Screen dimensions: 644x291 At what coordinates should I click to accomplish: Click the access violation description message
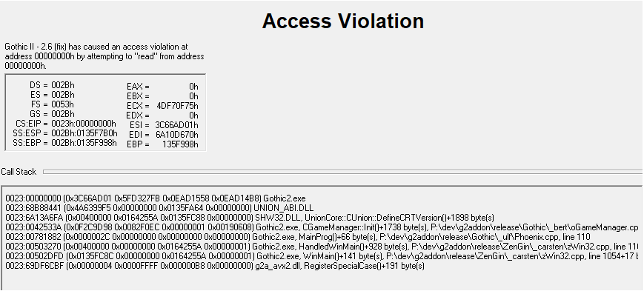104,56
